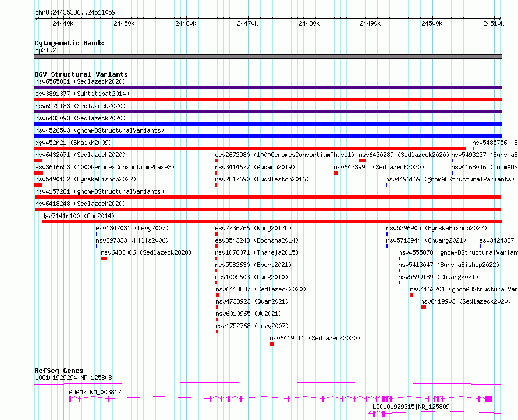This screenshot has width=518, height=420.
Task: Open the dgv7141n100 (Coe2014) label
Action: click(78, 216)
